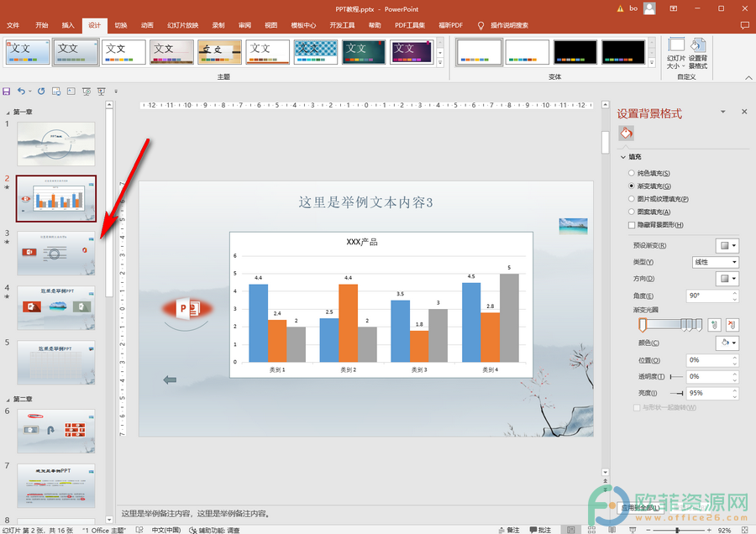The height and width of the screenshot is (534, 756).
Task: Expand the themes gallery more button
Action: tap(440, 63)
